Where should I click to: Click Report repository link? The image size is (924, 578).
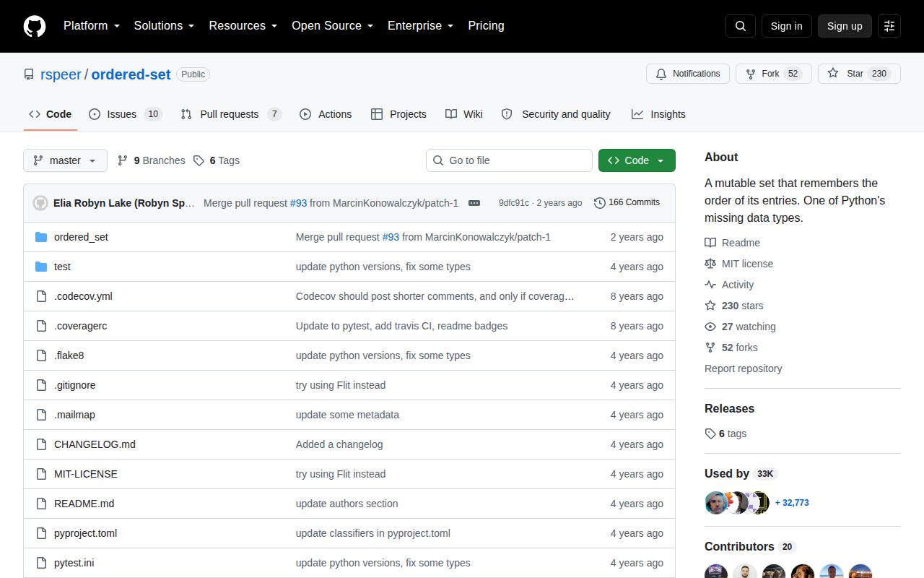(x=743, y=368)
